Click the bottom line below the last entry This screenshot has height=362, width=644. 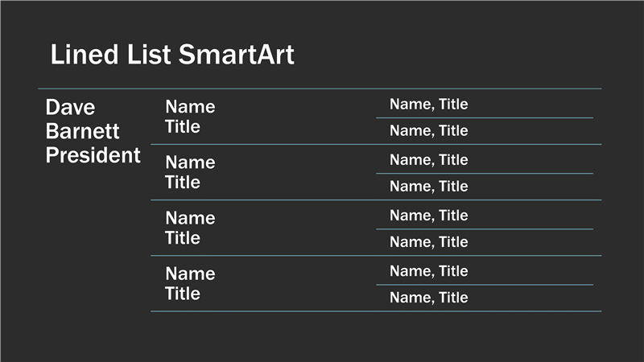(x=376, y=311)
